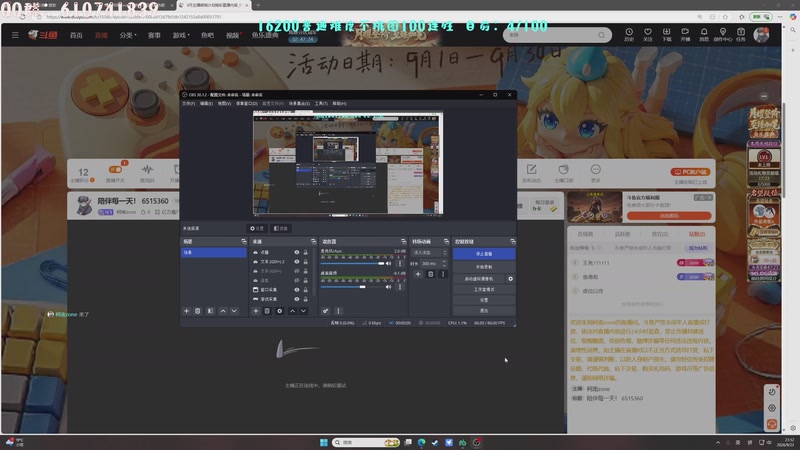Click start virtual camera button in OBS
800x450 pixels.
point(479,279)
